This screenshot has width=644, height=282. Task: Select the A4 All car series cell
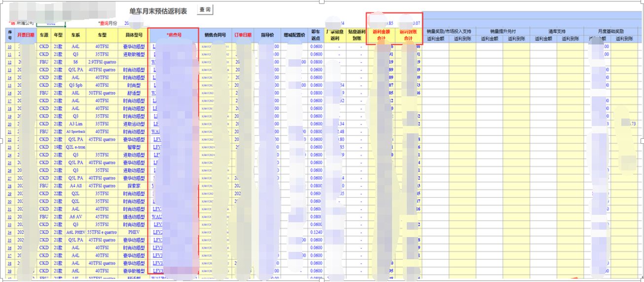click(x=75, y=186)
